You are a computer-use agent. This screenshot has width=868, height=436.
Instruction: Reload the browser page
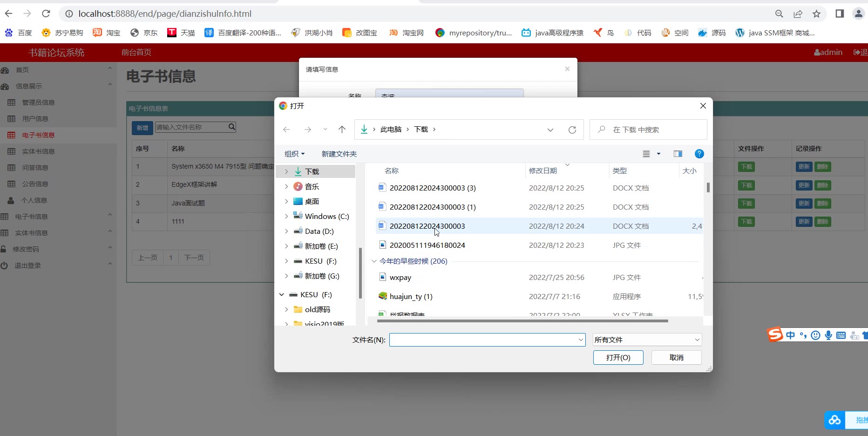[x=46, y=14]
